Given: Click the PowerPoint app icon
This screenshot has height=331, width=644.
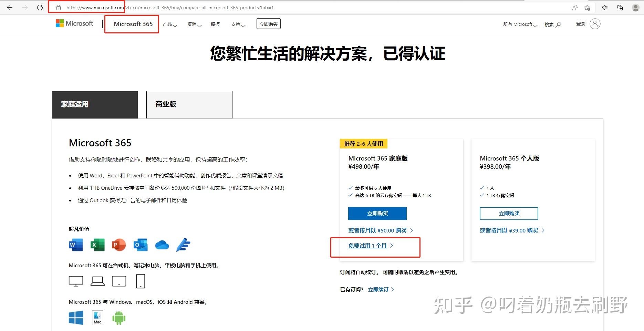Looking at the screenshot, I should coord(119,245).
